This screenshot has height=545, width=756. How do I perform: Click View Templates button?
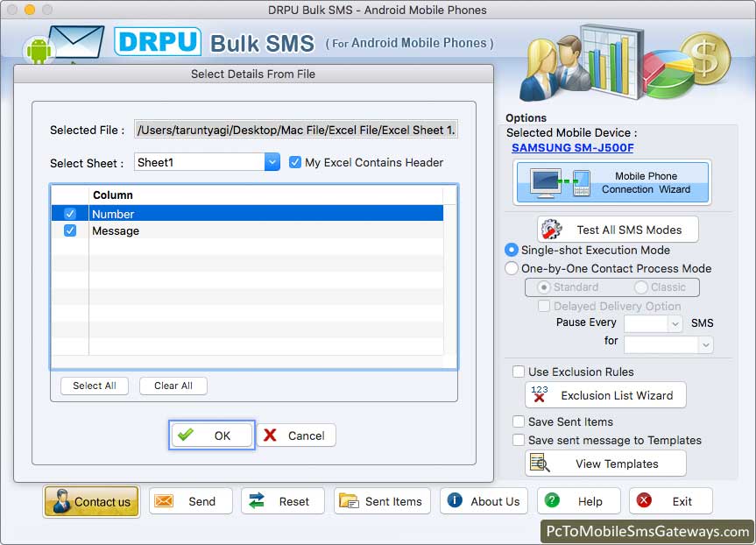pyautogui.click(x=605, y=463)
